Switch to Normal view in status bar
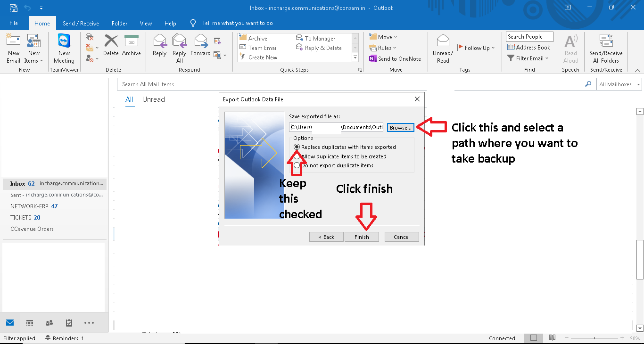This screenshot has height=344, width=644. click(534, 338)
